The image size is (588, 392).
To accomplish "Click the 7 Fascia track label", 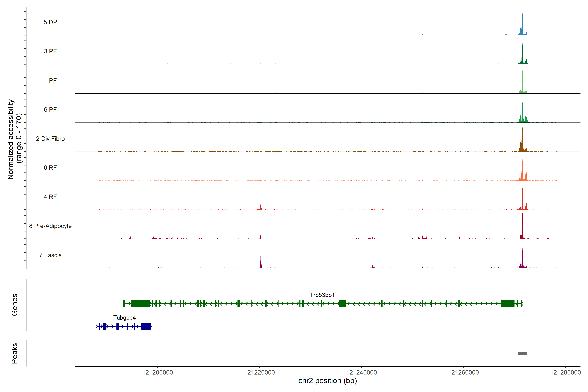I will pyautogui.click(x=50, y=255).
